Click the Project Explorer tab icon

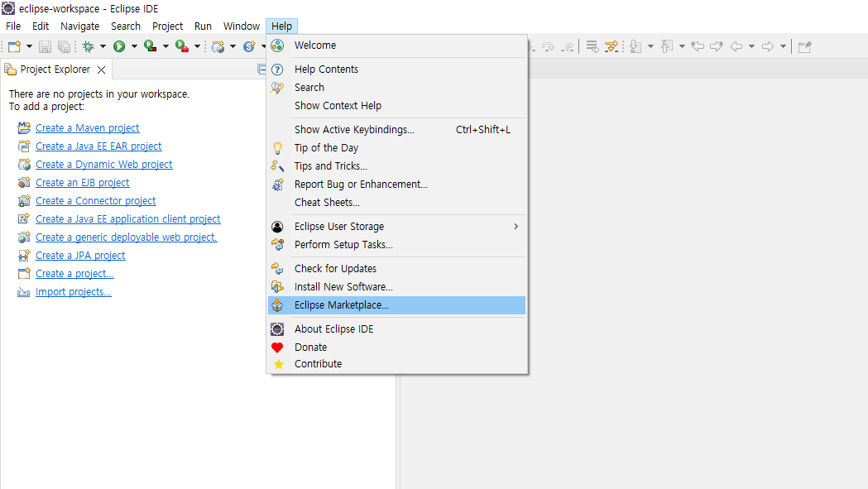click(x=10, y=70)
